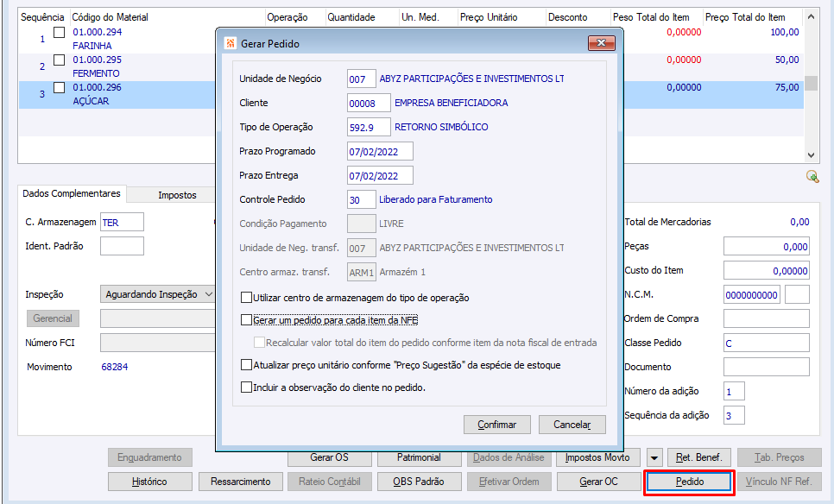The width and height of the screenshot is (834, 504).
Task: Click the Confirmar button
Action: [x=496, y=425]
